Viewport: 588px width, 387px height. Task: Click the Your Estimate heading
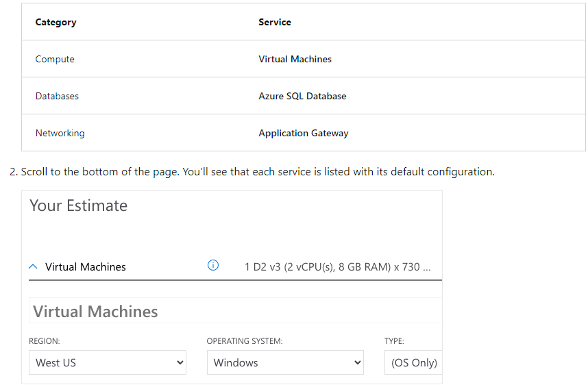tap(78, 205)
